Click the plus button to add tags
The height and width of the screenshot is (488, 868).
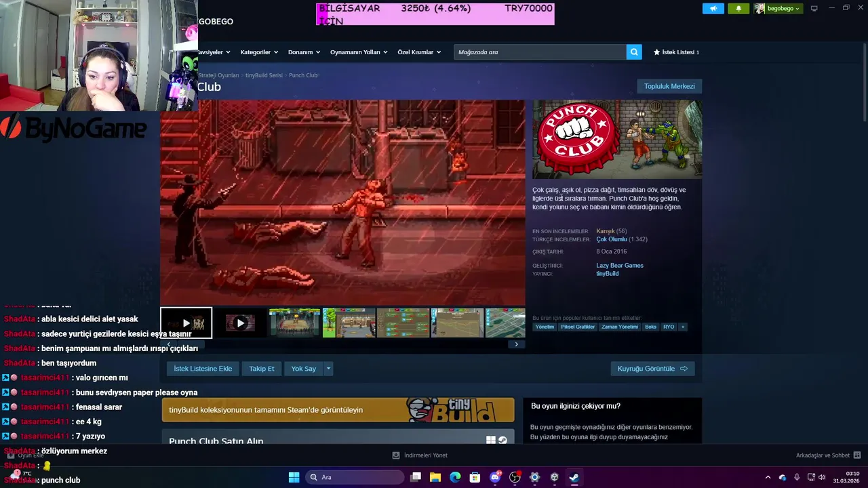pyautogui.click(x=683, y=327)
